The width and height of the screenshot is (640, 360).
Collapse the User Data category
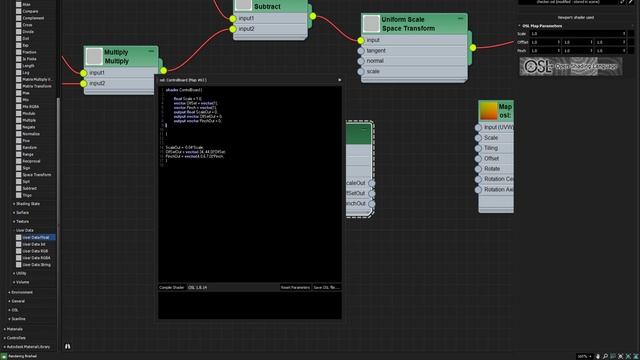[23, 231]
